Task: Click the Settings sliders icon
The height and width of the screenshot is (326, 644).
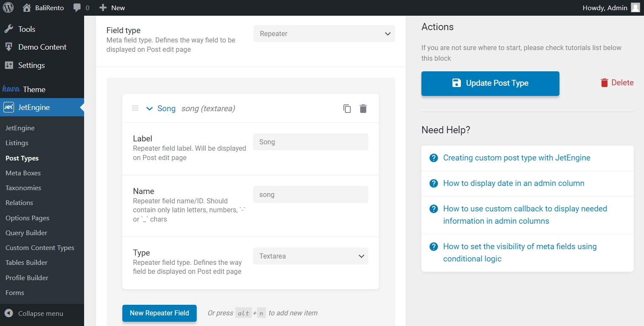Action: pyautogui.click(x=8, y=65)
